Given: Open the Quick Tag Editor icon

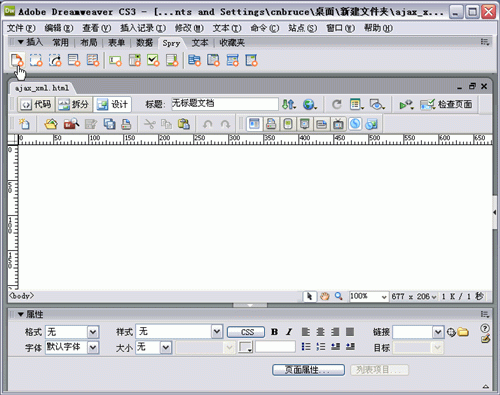Looking at the screenshot, I should pos(485,339).
